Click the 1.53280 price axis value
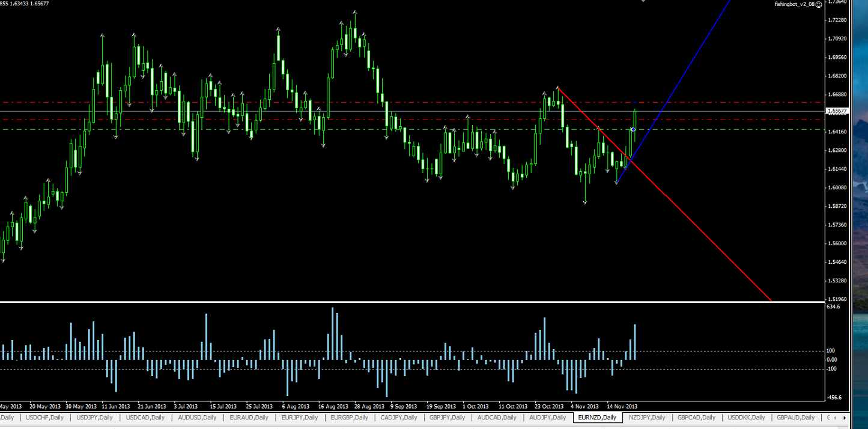The width and height of the screenshot is (868, 429). 837,281
